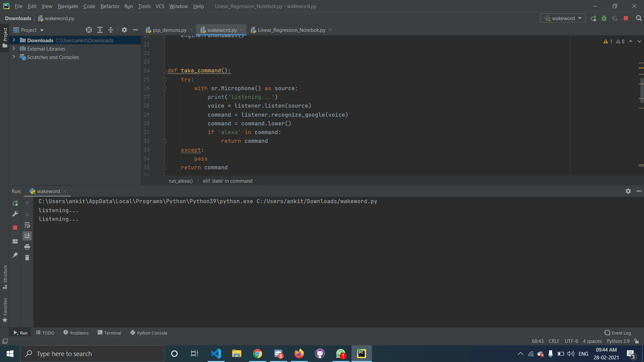Close the wakeword Run tab
644x362 pixels.
tap(65, 191)
